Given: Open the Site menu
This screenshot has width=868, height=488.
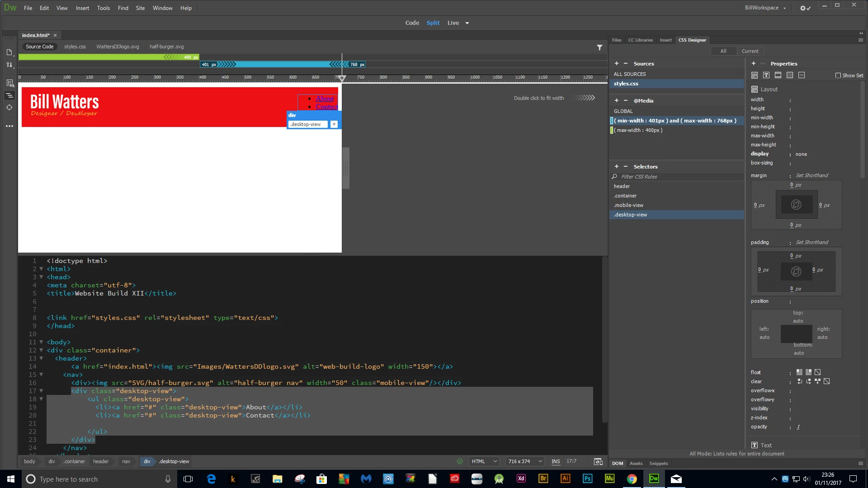Looking at the screenshot, I should [x=140, y=8].
